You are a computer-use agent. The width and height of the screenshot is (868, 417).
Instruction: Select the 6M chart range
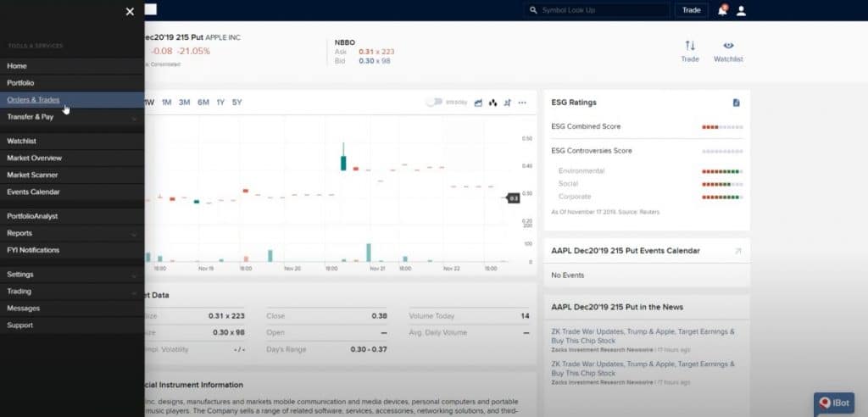click(x=203, y=103)
